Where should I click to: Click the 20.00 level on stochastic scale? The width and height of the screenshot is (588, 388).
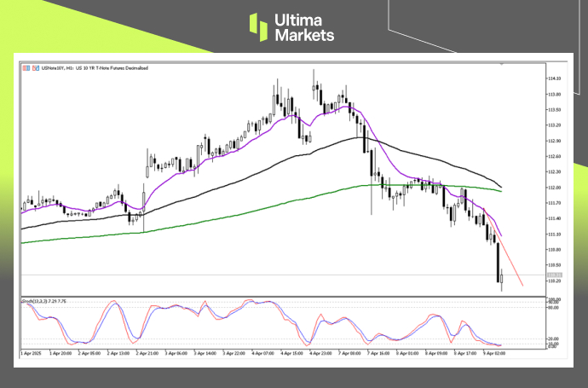tap(552, 339)
